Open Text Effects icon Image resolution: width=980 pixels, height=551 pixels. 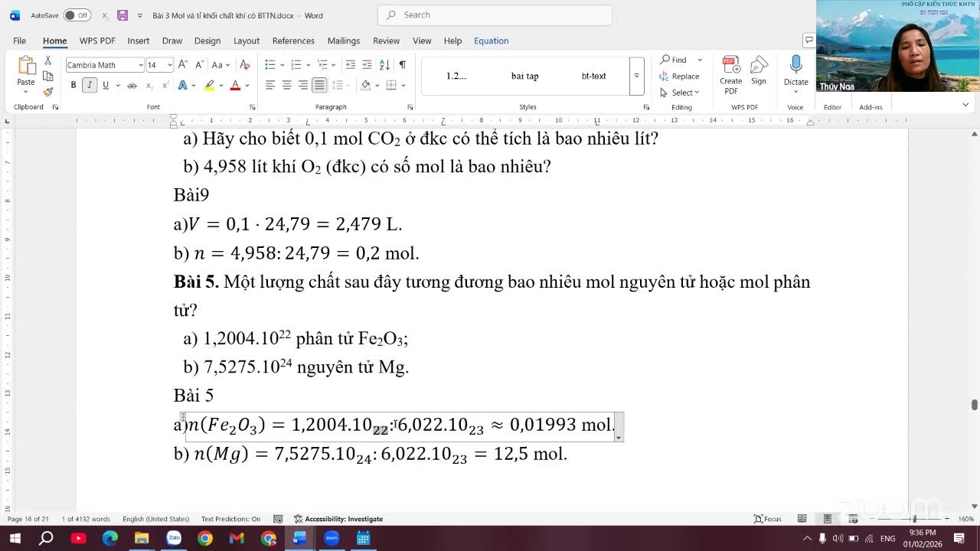[x=182, y=85]
